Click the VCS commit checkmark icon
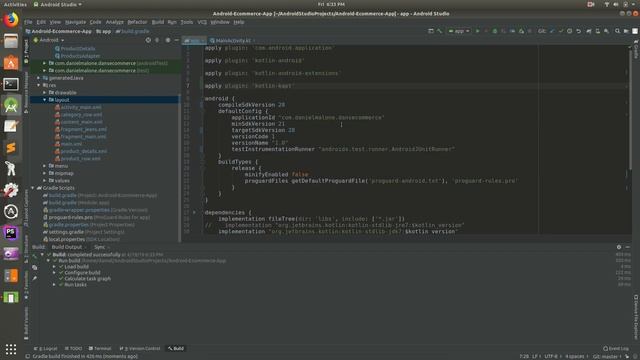 pos(561,31)
